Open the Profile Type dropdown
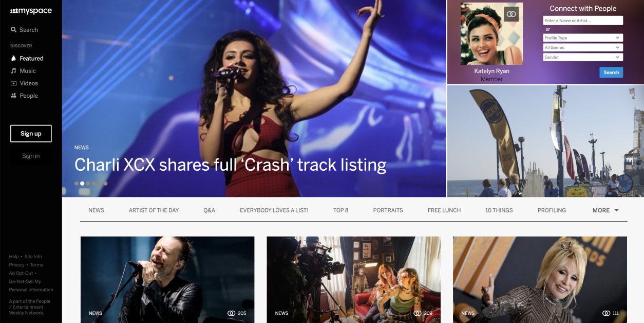This screenshot has width=644, height=323. click(583, 38)
